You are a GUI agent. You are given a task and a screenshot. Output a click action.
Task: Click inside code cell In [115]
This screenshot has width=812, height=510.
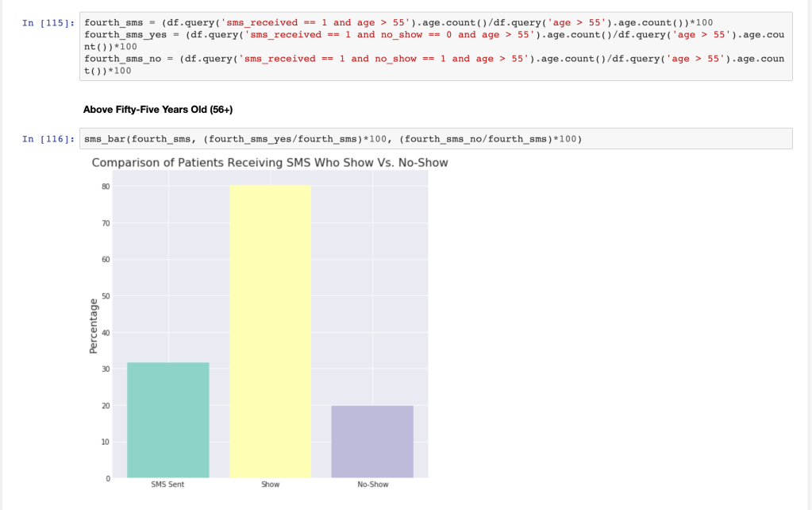[435, 46]
